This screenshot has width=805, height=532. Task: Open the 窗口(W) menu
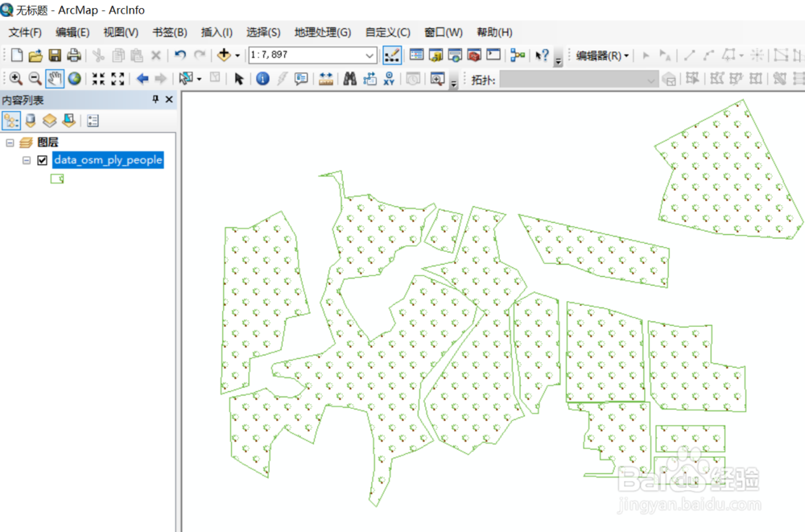point(444,32)
